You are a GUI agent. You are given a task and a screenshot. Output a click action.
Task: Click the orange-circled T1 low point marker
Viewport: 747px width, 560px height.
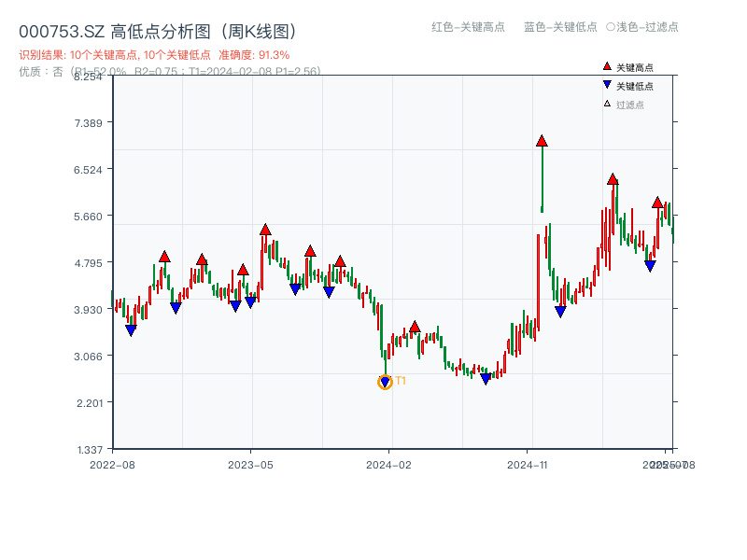point(385,382)
